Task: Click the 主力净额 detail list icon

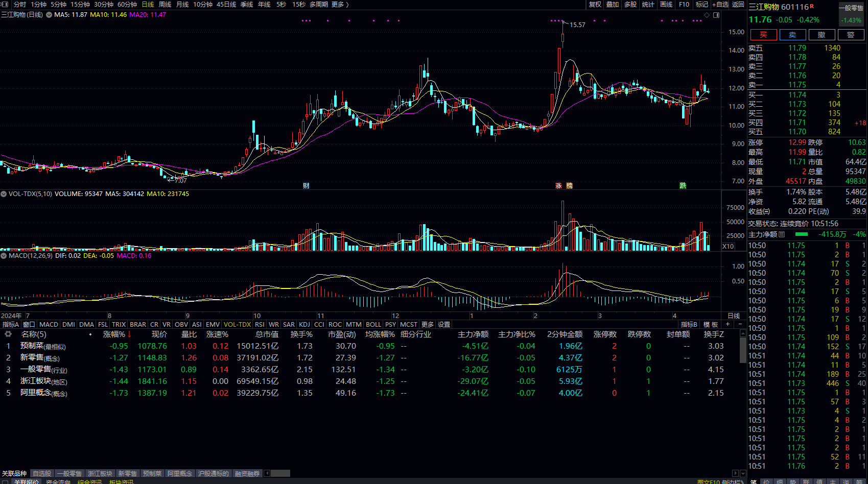Action: pos(782,234)
